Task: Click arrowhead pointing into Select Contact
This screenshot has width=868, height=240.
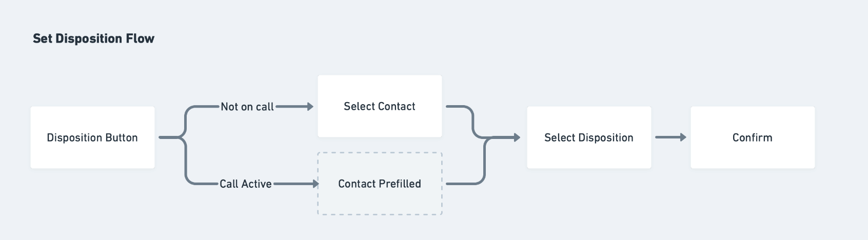Action: point(310,107)
